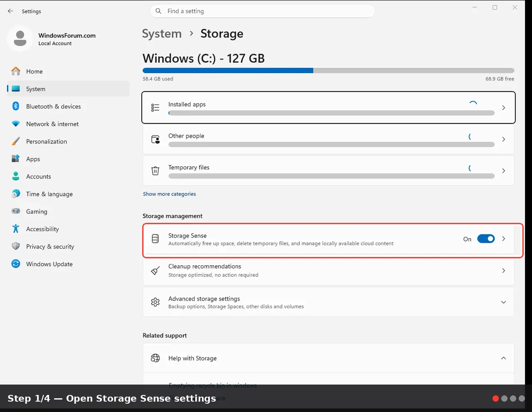Click the Cleanup recommendations broom icon
This screenshot has width=532, height=412.
pyautogui.click(x=155, y=271)
